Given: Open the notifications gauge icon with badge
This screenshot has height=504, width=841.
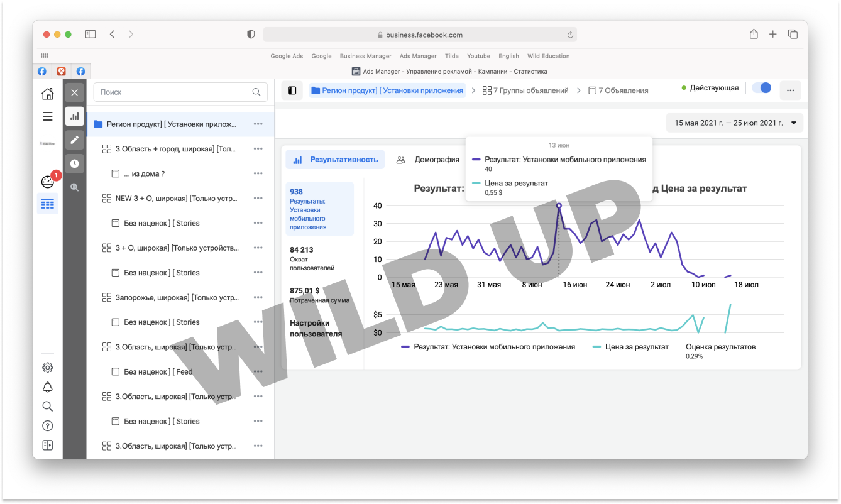Looking at the screenshot, I should pos(48,182).
